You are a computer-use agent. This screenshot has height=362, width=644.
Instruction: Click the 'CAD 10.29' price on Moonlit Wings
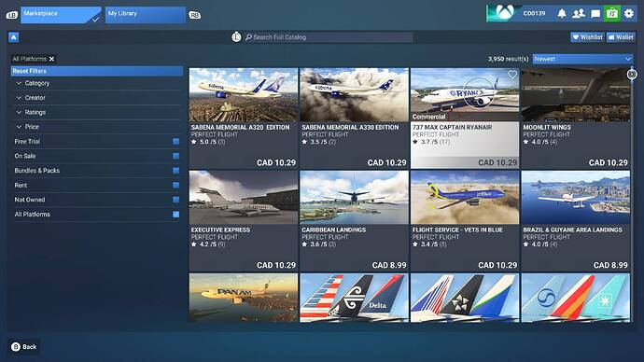click(x=609, y=163)
